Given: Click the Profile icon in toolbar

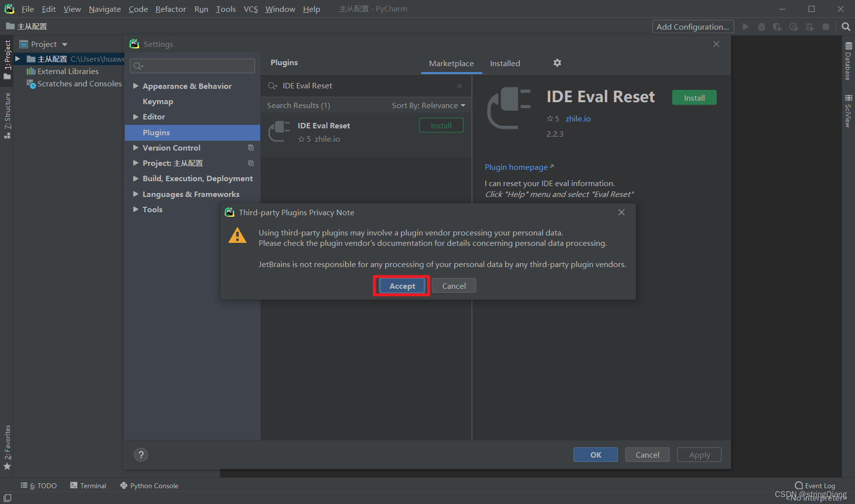Looking at the screenshot, I should coord(794,27).
